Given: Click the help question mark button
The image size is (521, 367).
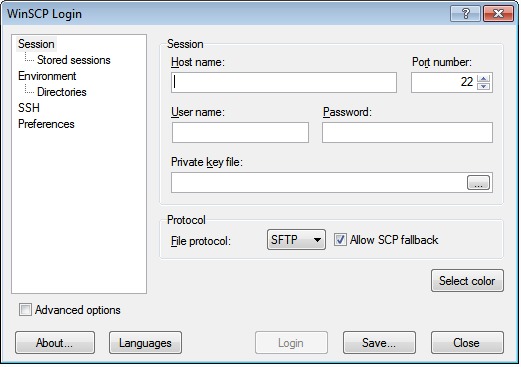Looking at the screenshot, I should 465,14.
